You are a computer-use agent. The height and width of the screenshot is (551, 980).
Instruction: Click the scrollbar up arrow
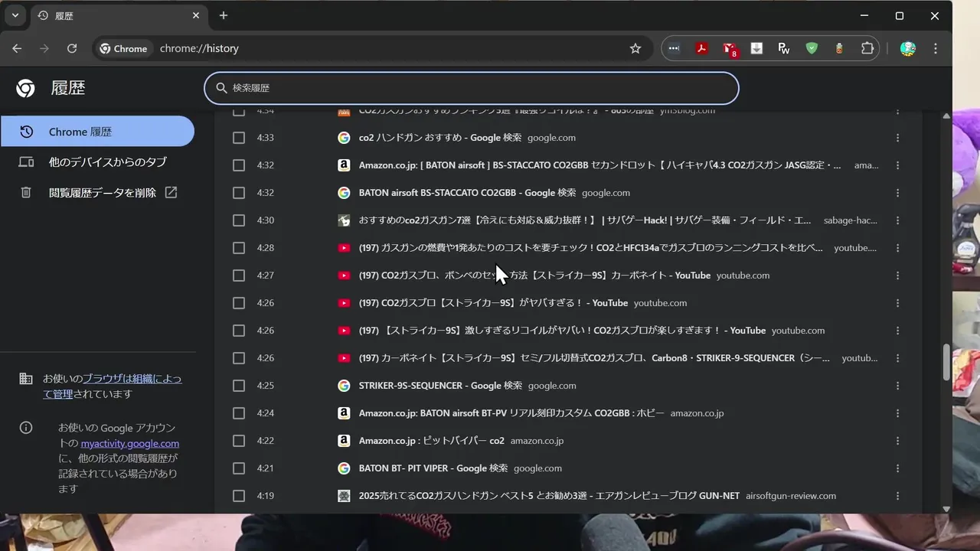946,116
